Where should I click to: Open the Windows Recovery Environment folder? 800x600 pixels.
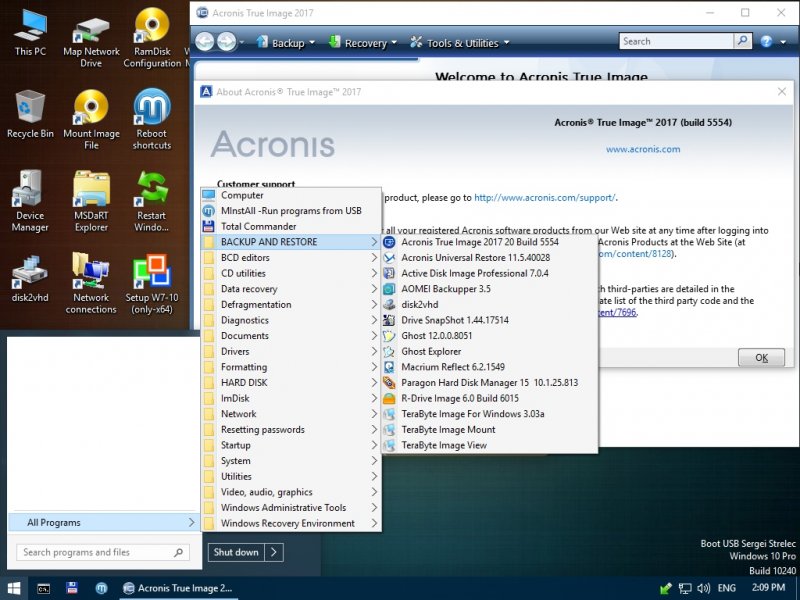pyautogui.click(x=291, y=523)
